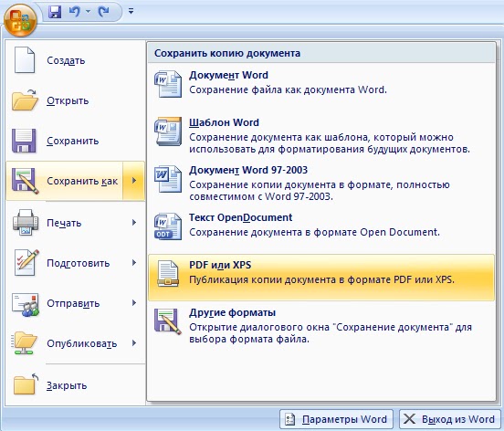Choose Шаблон Word save option
This screenshot has width=504, height=431.
coord(321,136)
